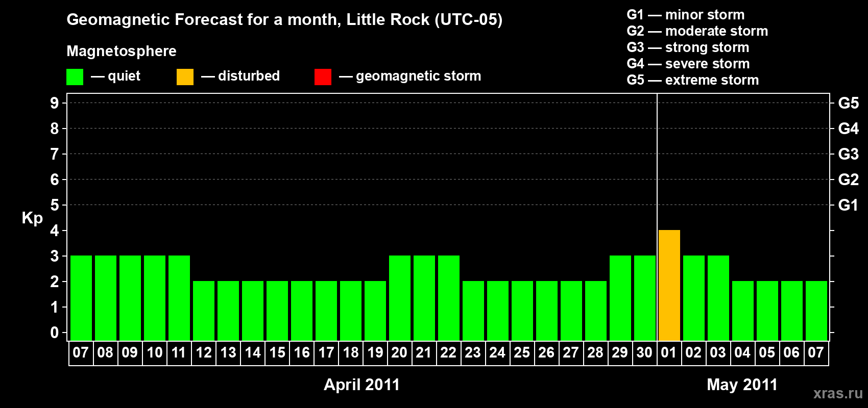Click the 'G4 — severe storm' legend text
Image resolution: width=868 pixels, height=408 pixels.
point(688,64)
